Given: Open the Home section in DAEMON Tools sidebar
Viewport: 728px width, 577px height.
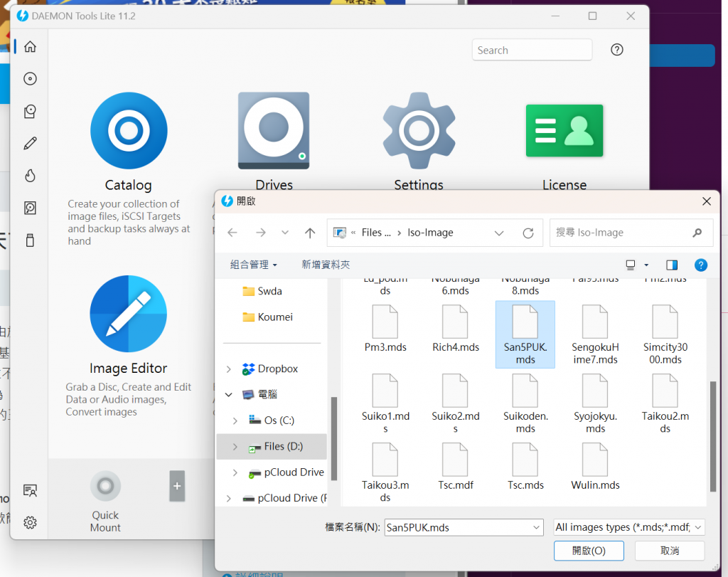Looking at the screenshot, I should pos(30,47).
